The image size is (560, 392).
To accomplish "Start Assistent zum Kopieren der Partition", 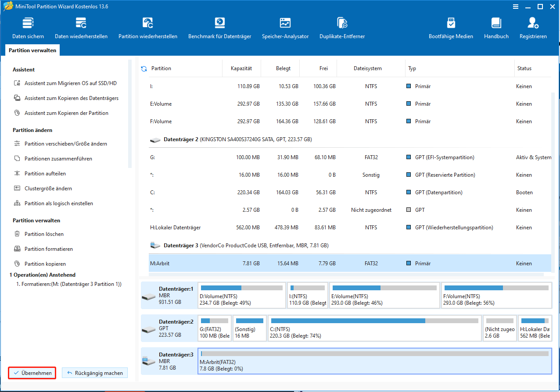I will tap(61, 113).
